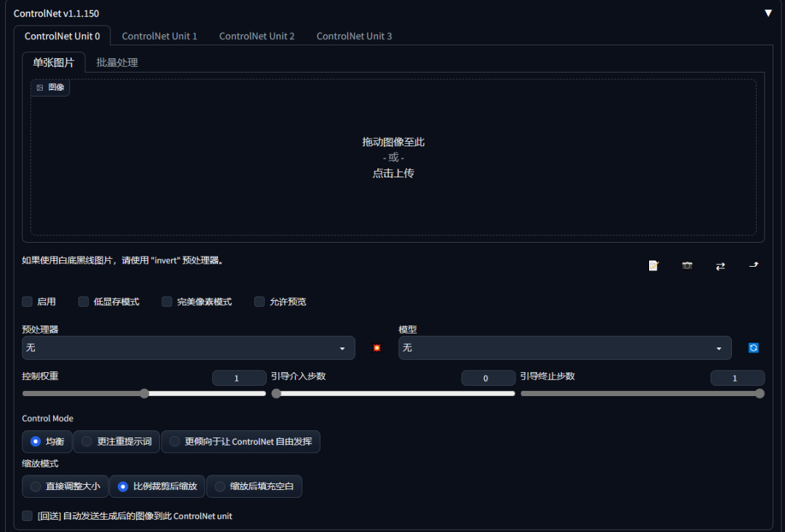Click the 引导介入步数 number input field

click(x=488, y=378)
